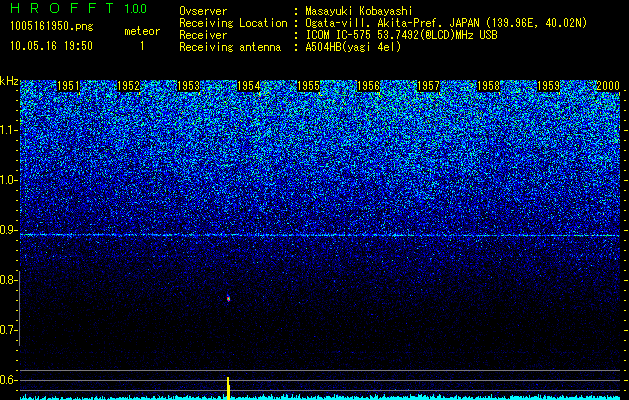This screenshot has width=629, height=400.
Task: Click the meteor count value 1
Action: click(142, 46)
